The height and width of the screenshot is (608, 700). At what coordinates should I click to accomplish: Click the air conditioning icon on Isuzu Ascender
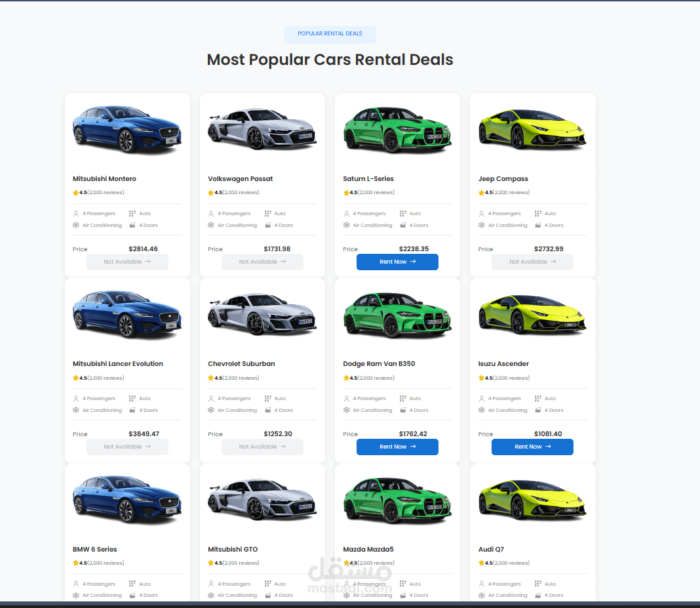click(481, 410)
